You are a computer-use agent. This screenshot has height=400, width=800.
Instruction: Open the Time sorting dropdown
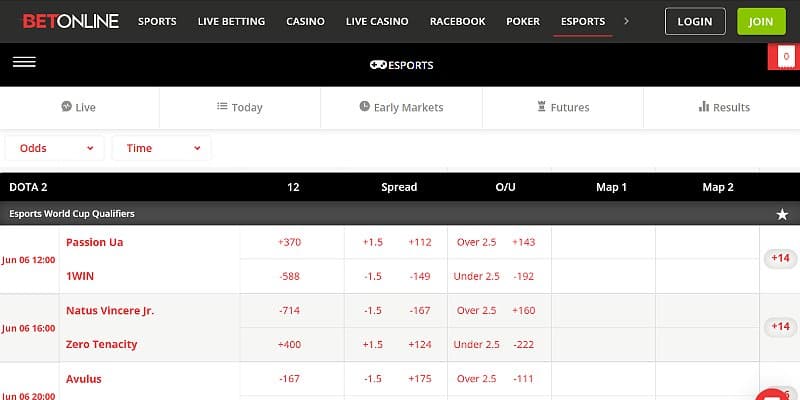(x=162, y=148)
